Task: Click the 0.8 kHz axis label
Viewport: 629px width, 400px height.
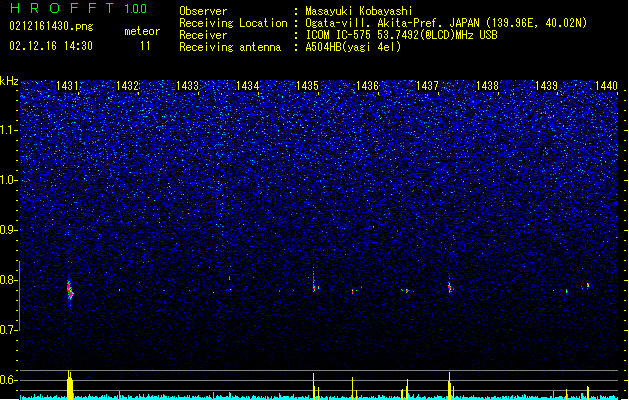Action: (x=8, y=280)
